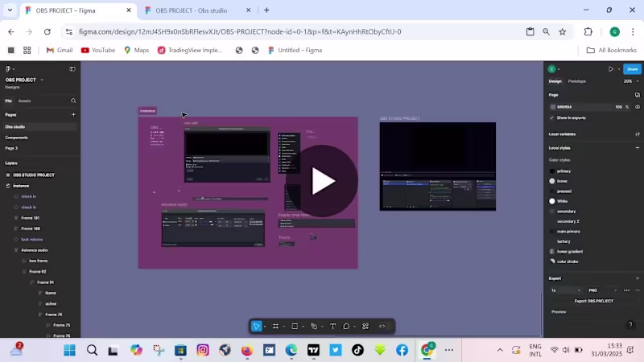Viewport: 644px width, 362px height.
Task: Click Export OBS PROJECT button
Action: pos(593,301)
